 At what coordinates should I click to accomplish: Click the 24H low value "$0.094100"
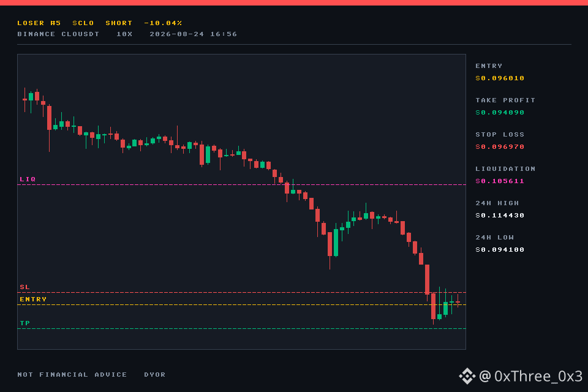click(x=500, y=250)
